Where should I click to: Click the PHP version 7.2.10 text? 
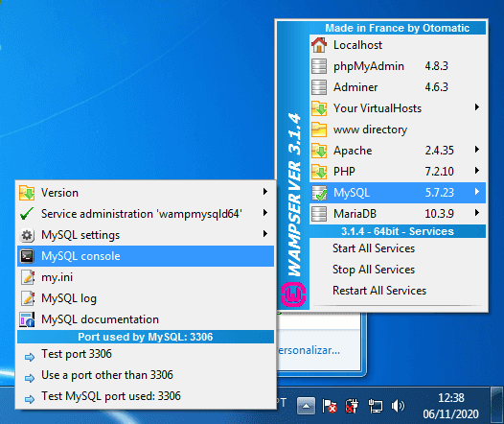click(x=440, y=172)
